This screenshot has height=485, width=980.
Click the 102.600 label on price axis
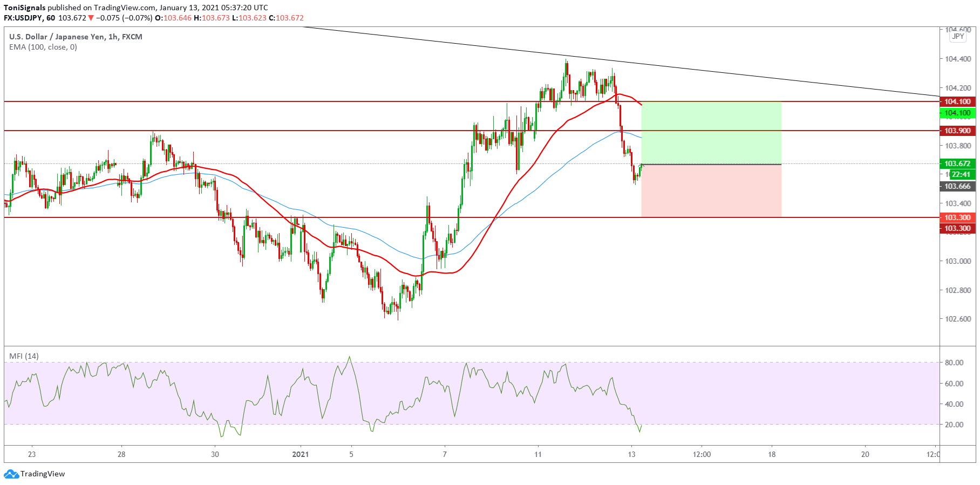coord(957,319)
